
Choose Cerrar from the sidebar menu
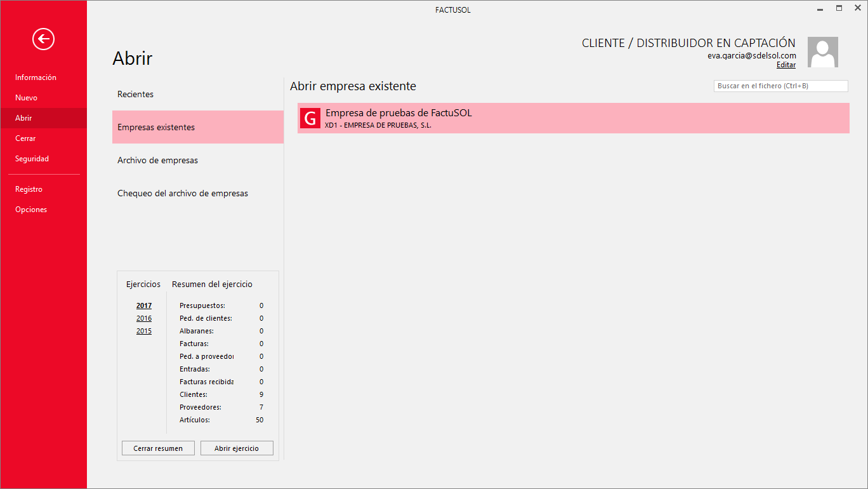point(25,138)
